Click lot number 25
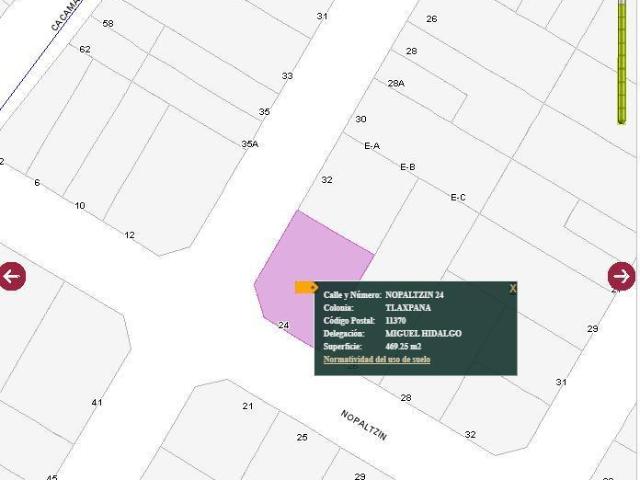The width and height of the screenshot is (640, 480). click(302, 437)
